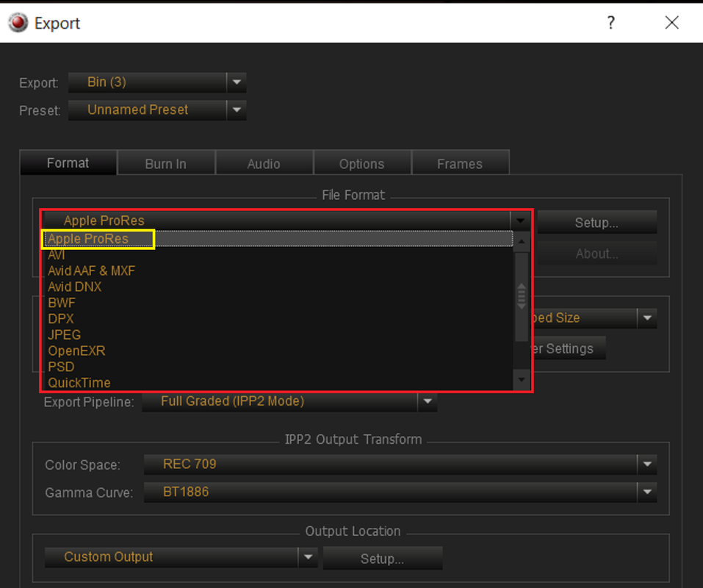Image resolution: width=703 pixels, height=588 pixels.
Task: Select Avid DNX format
Action: pos(278,287)
